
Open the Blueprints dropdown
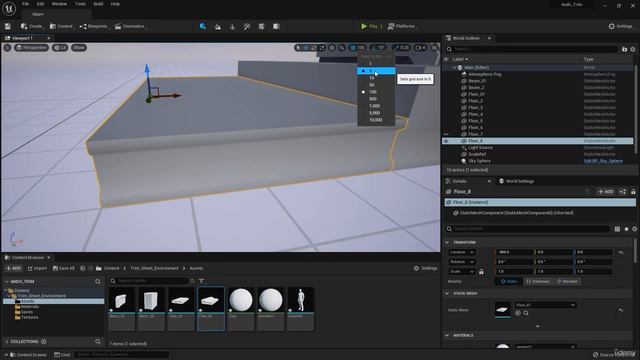coord(94,26)
